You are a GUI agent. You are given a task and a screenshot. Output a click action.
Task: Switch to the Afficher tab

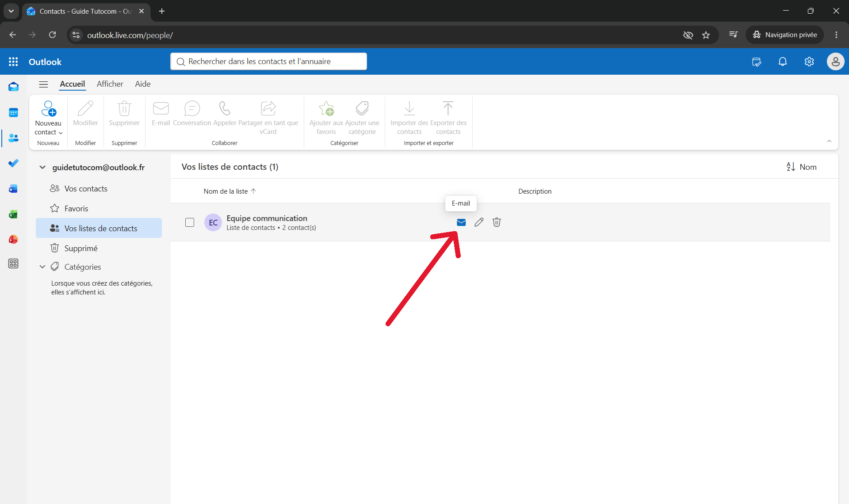point(110,84)
